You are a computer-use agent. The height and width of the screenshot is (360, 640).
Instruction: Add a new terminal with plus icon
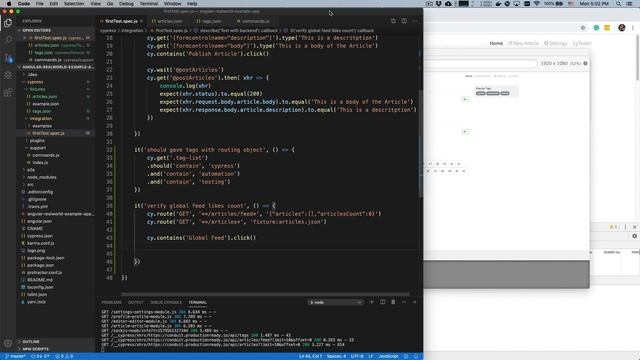coord(371,302)
